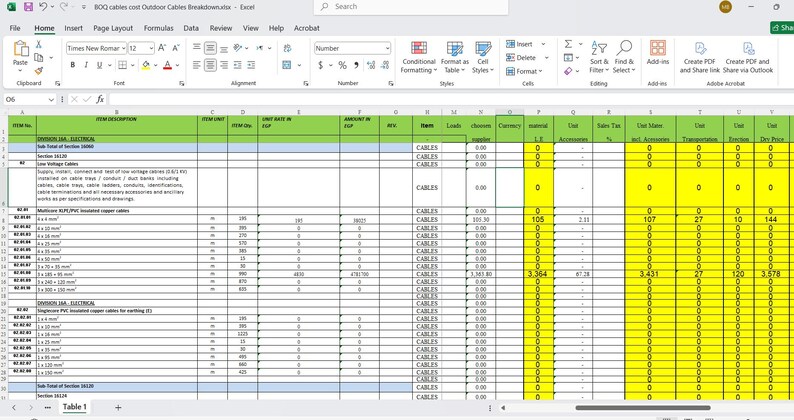Switch to the Insert tab
Viewport: 794px width, 420px height.
coord(73,28)
